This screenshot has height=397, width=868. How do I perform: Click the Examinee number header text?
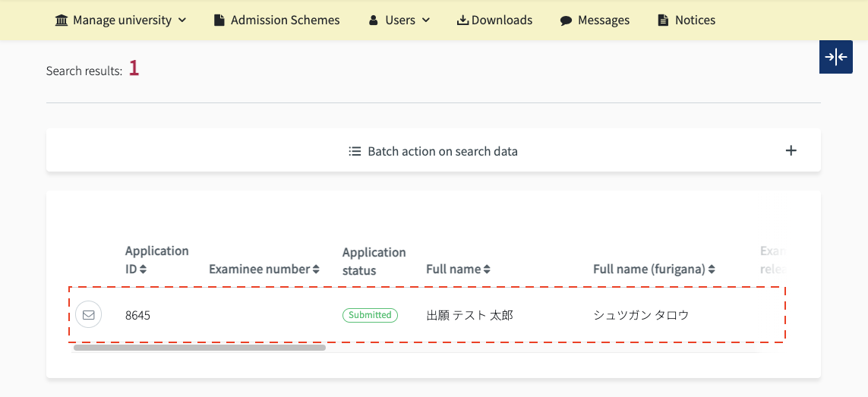click(259, 269)
